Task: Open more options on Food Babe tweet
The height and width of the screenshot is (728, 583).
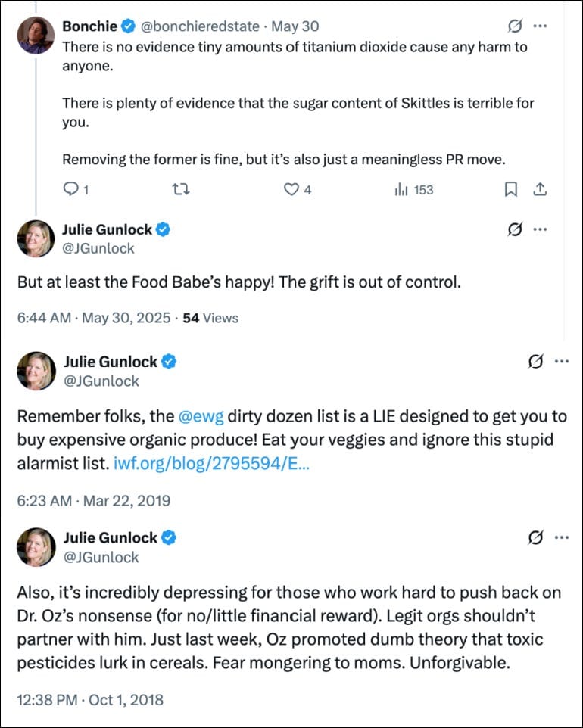Action: click(541, 229)
